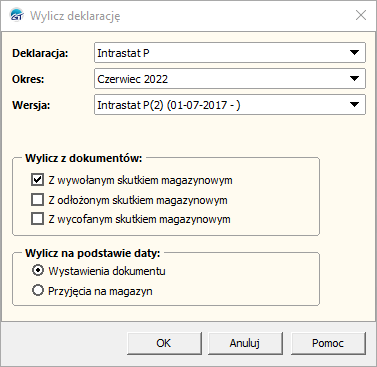The width and height of the screenshot is (377, 367).
Task: Select the Wystawienia dokumentu radio option
Action: 38,270
